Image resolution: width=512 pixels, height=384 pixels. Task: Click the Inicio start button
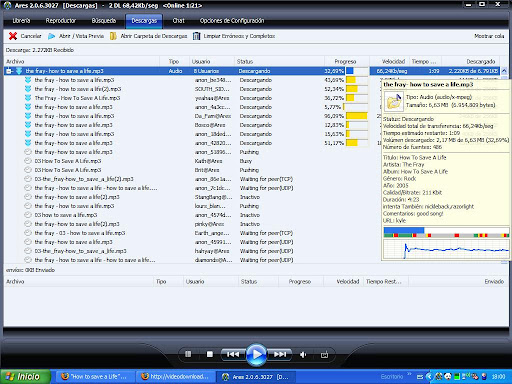(26, 377)
